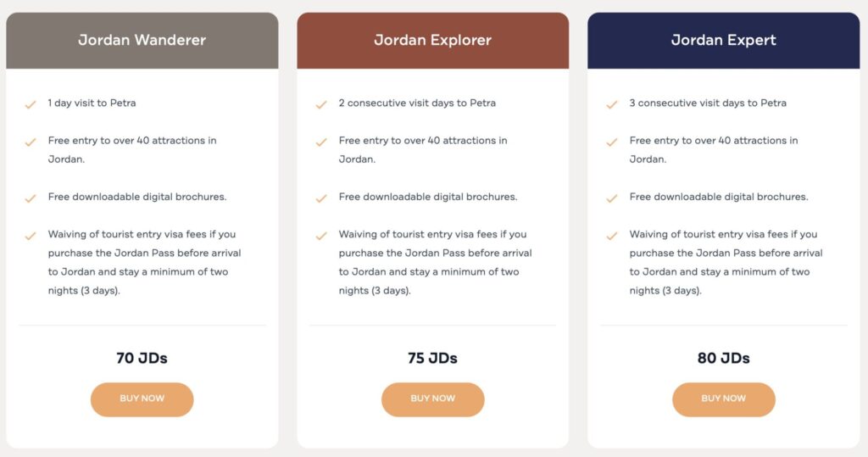Image resolution: width=868 pixels, height=457 pixels.
Task: Select the Jordan Explorer header
Action: (432, 40)
